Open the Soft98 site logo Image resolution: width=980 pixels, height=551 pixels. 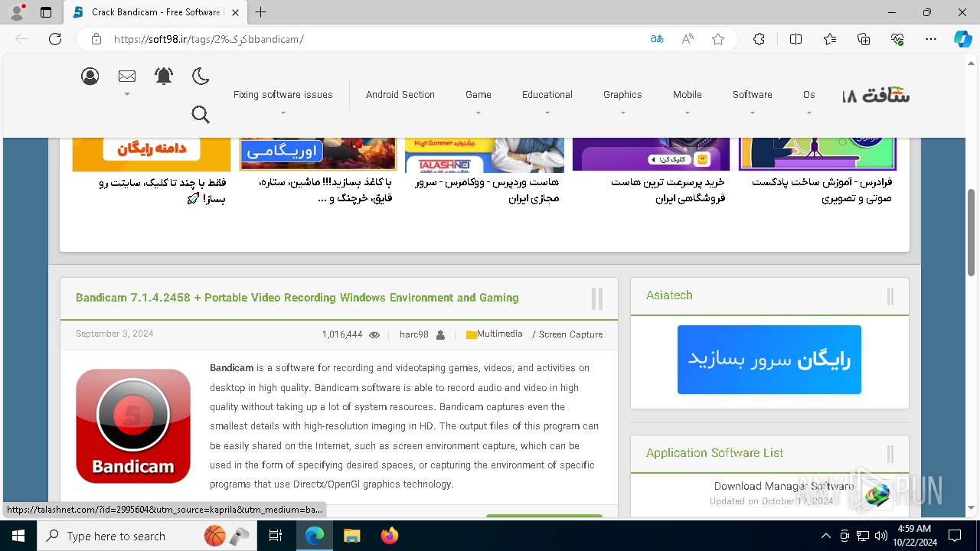877,96
